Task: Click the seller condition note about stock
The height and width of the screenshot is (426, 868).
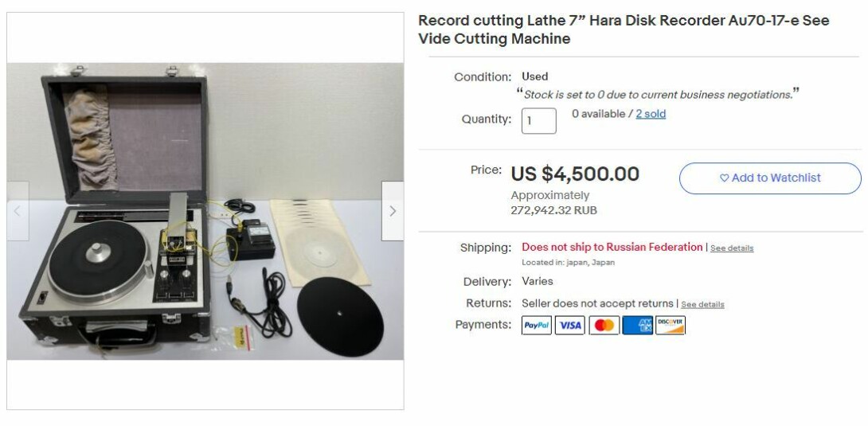Action: pyautogui.click(x=658, y=94)
